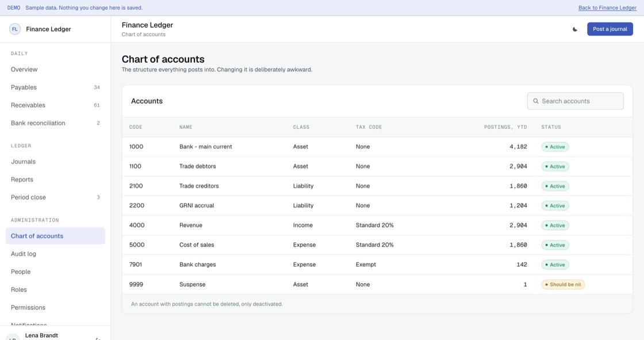Click account code 4000
Viewport: 644px width, 340px height.
point(137,226)
